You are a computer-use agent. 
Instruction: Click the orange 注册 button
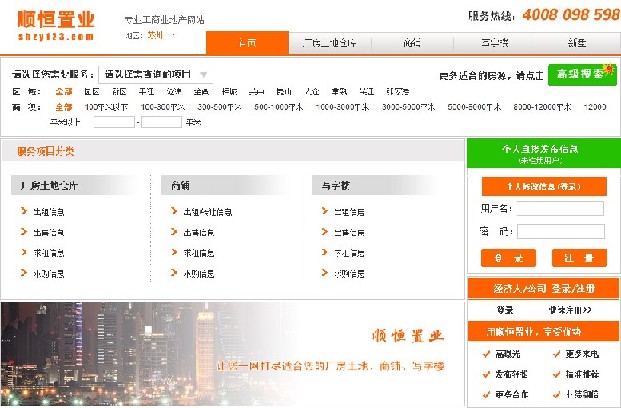click(x=578, y=258)
